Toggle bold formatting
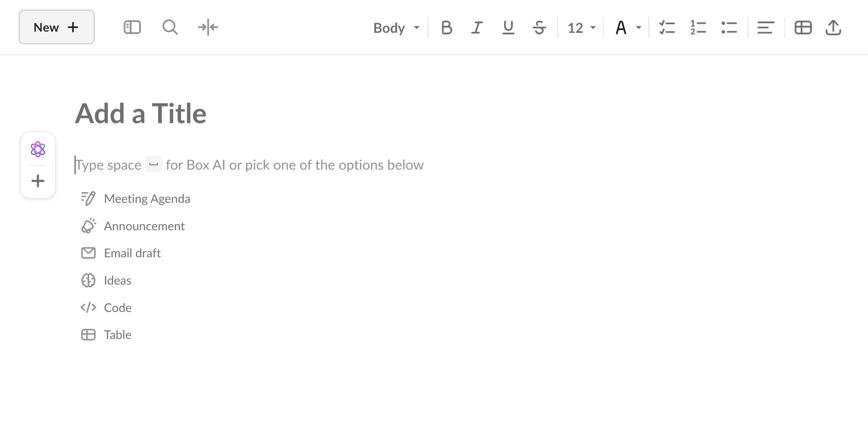Image resolution: width=868 pixels, height=423 pixels. click(x=447, y=28)
